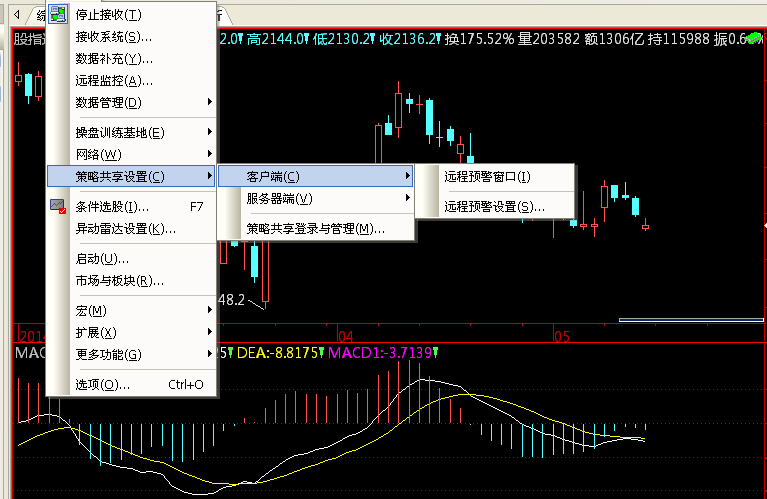Open 启动(U)... menu entry

pos(131,258)
